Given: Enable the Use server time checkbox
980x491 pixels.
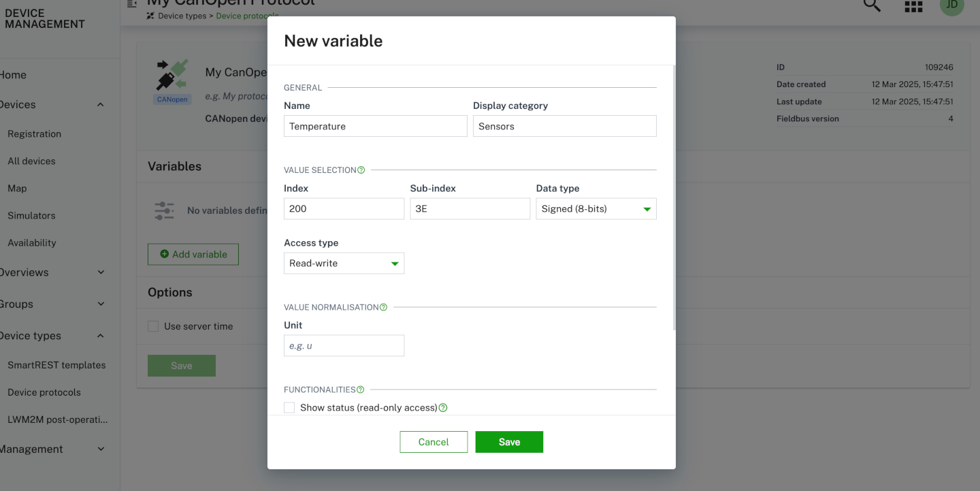Looking at the screenshot, I should click(153, 326).
